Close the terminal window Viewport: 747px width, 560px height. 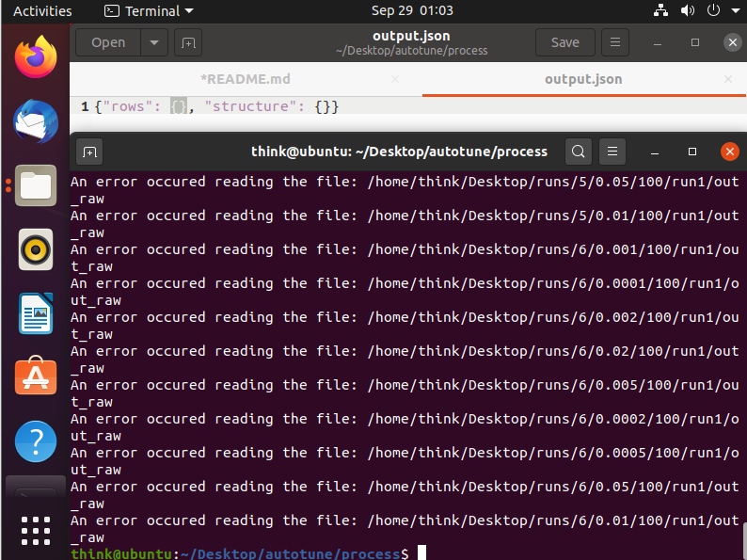pos(729,152)
